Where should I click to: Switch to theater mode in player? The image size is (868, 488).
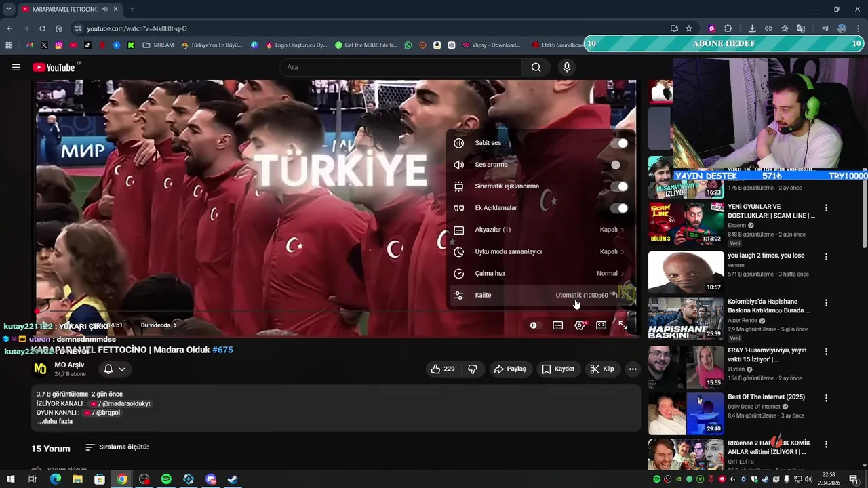(x=601, y=325)
